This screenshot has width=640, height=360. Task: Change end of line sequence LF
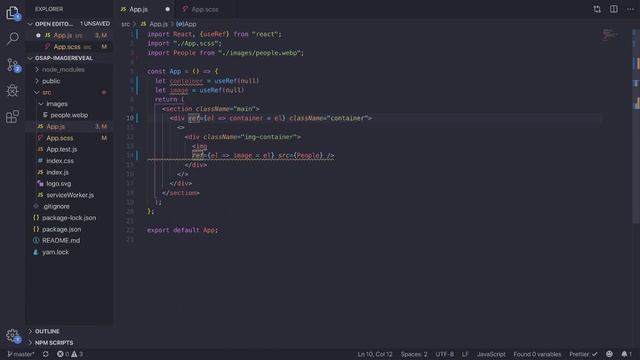point(465,354)
